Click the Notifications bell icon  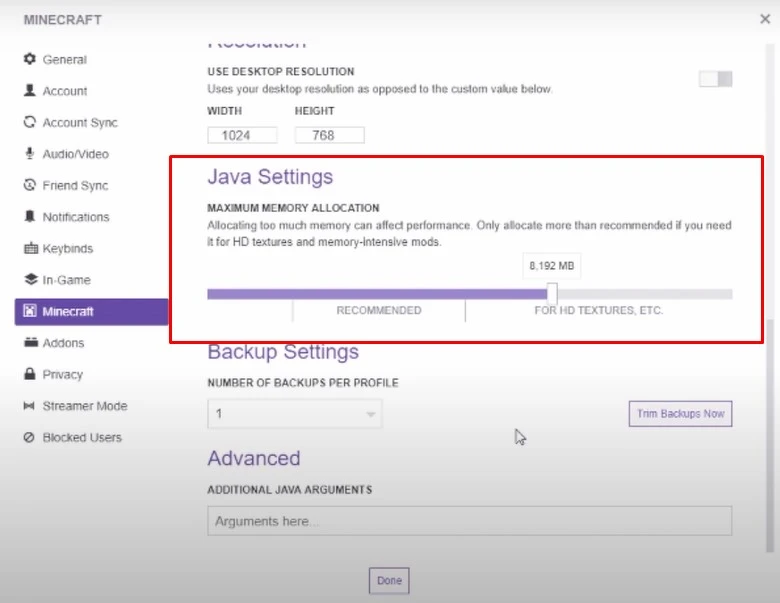click(30, 216)
